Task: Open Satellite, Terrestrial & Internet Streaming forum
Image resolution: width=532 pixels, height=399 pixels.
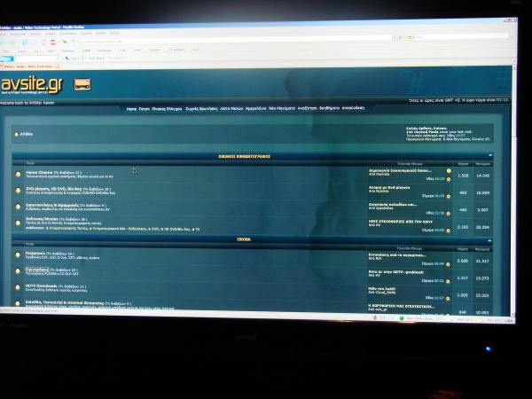Action: pos(64,302)
